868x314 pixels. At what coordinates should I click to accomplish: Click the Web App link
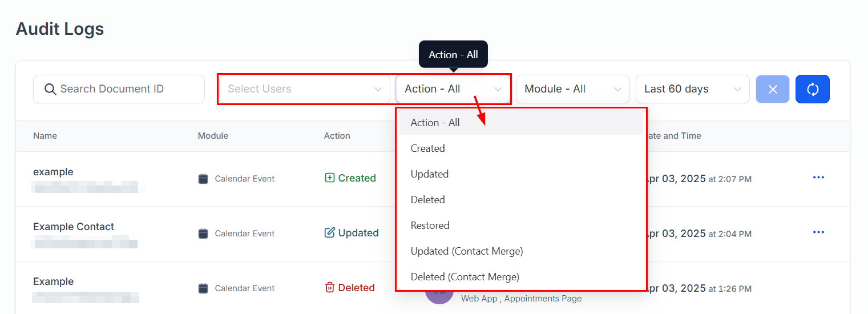click(479, 299)
